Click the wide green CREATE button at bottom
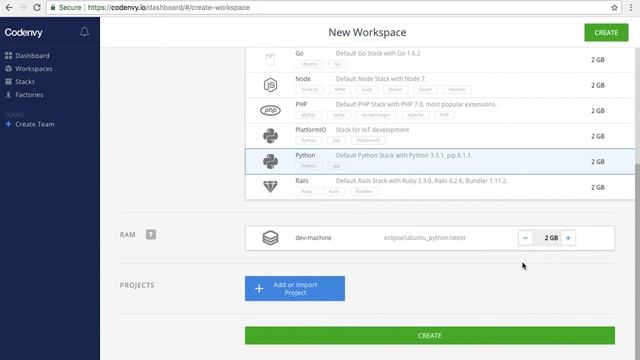The height and width of the screenshot is (360, 640). (x=430, y=336)
